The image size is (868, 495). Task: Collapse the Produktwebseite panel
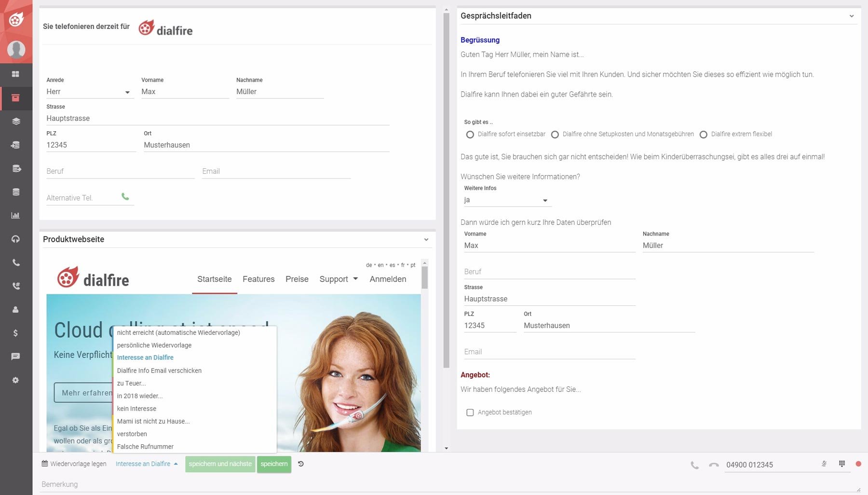tap(426, 239)
